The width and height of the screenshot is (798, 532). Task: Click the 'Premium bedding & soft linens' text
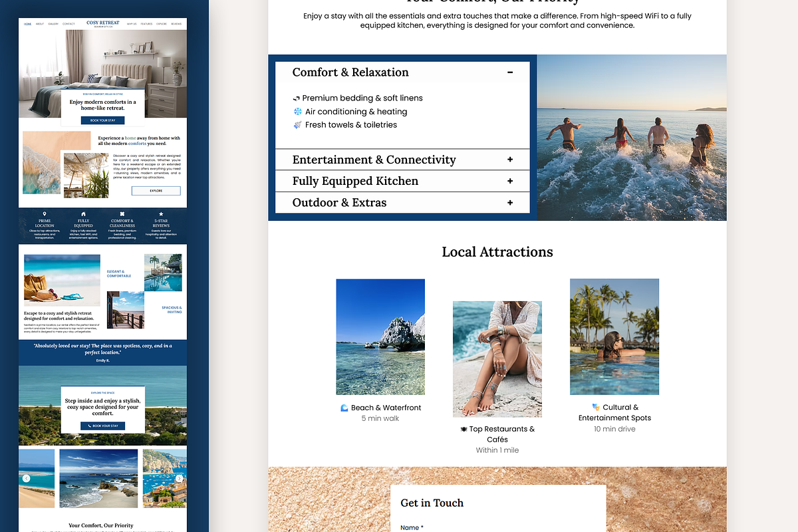pos(362,98)
